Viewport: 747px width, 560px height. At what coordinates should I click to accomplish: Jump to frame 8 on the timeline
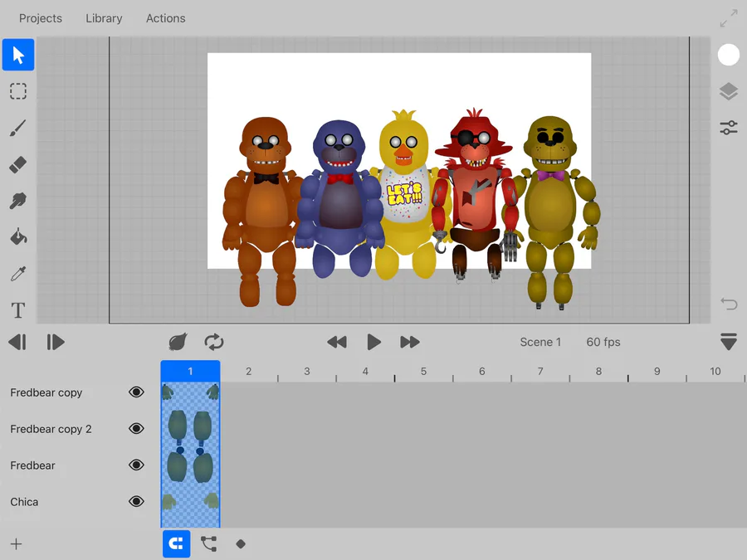[x=598, y=372]
